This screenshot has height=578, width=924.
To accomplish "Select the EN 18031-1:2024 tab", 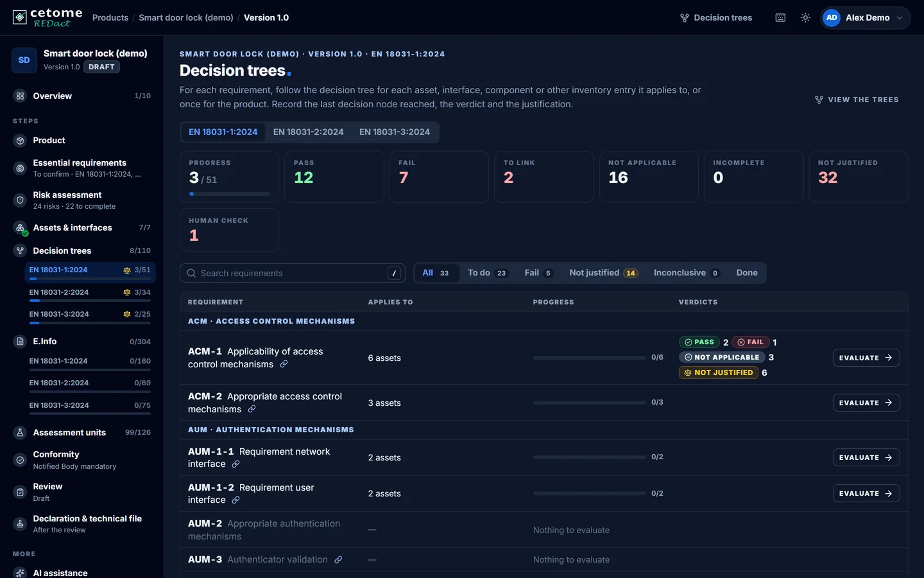I will point(223,132).
